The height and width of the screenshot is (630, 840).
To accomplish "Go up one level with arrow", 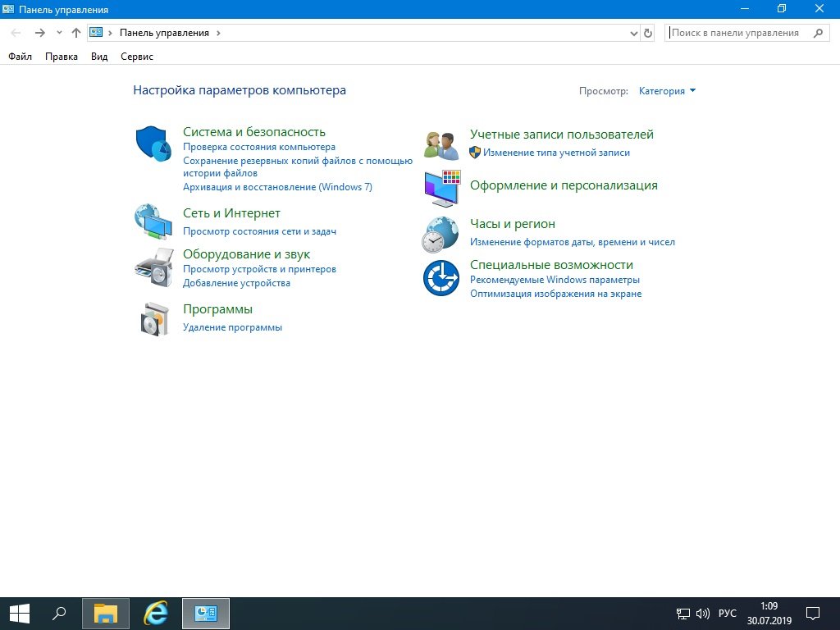I will [x=76, y=33].
